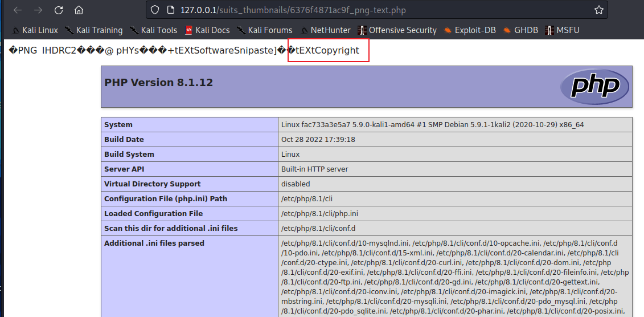Open the Kali Tools bookmark

tap(153, 30)
